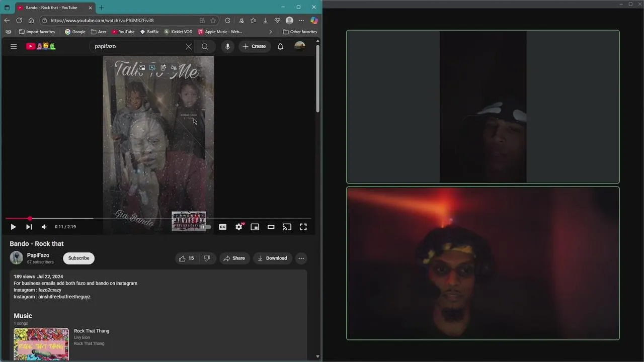Show more bookmarks chevron
This screenshot has width=644, height=362.
click(271, 32)
